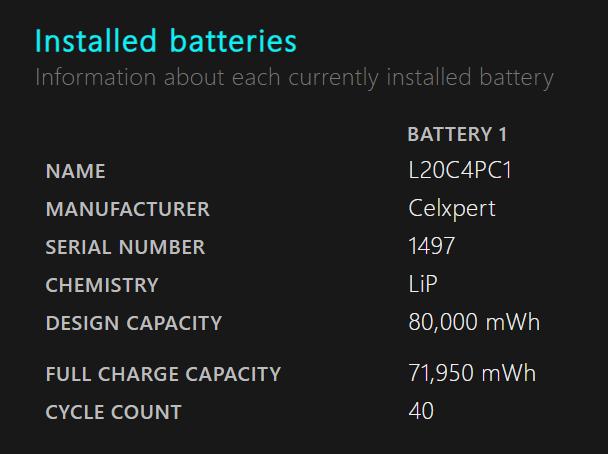Click the mWh unit beside 80,000
608x454 pixels.
coord(513,323)
